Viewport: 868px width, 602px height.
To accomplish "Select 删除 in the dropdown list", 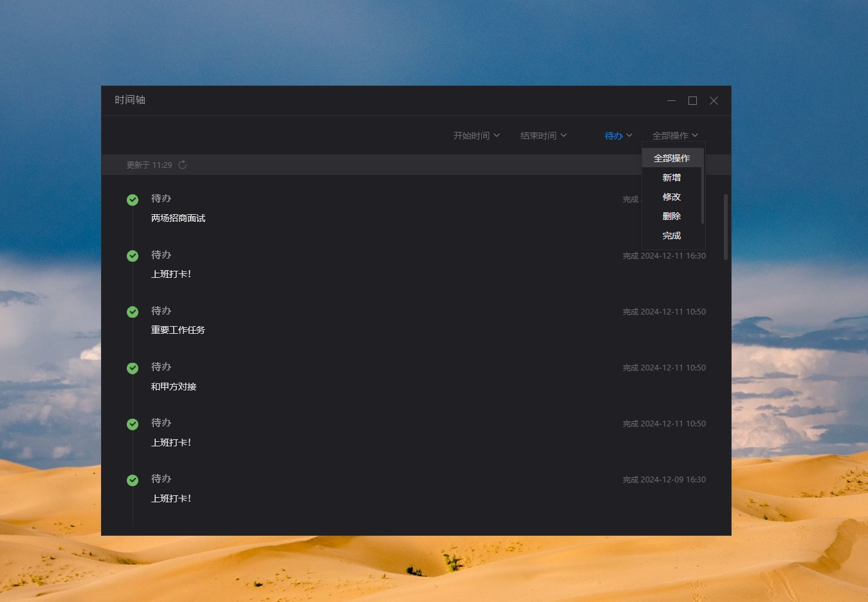I will [672, 216].
